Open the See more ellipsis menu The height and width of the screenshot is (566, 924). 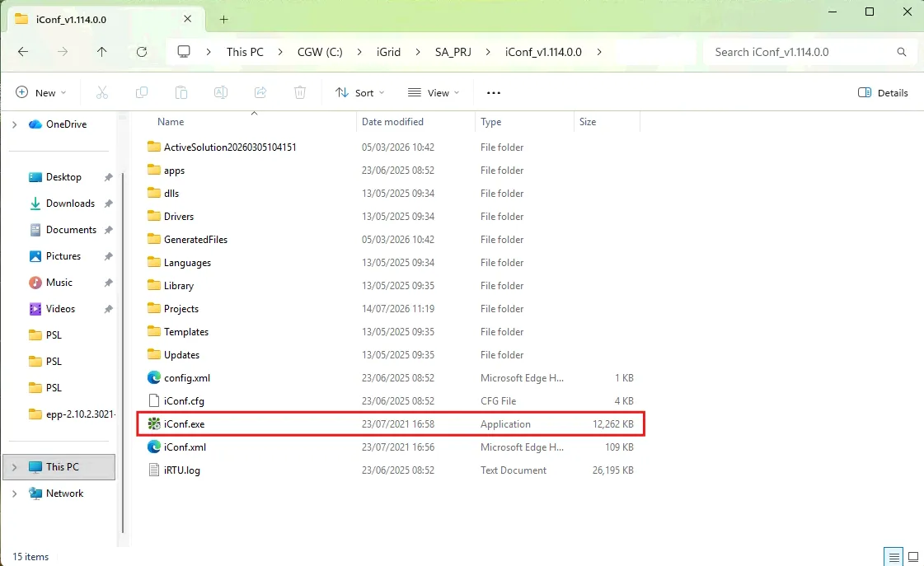[494, 92]
